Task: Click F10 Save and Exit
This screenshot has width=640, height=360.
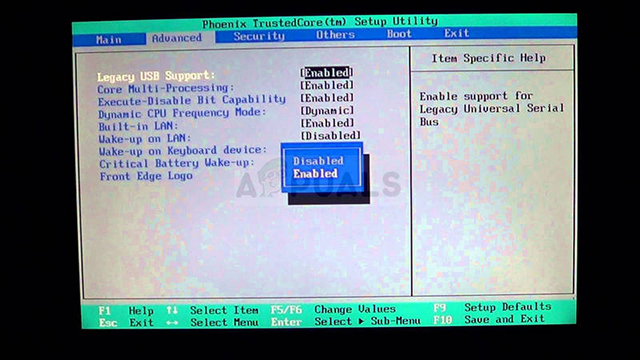Action: click(489, 319)
